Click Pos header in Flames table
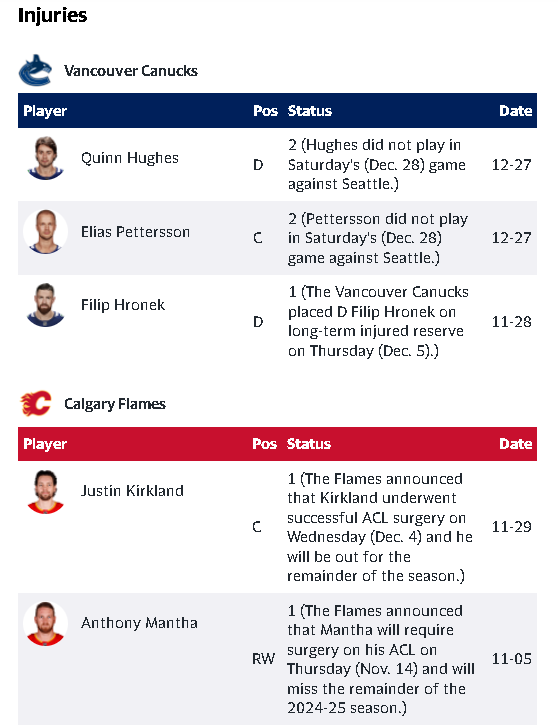 click(264, 444)
